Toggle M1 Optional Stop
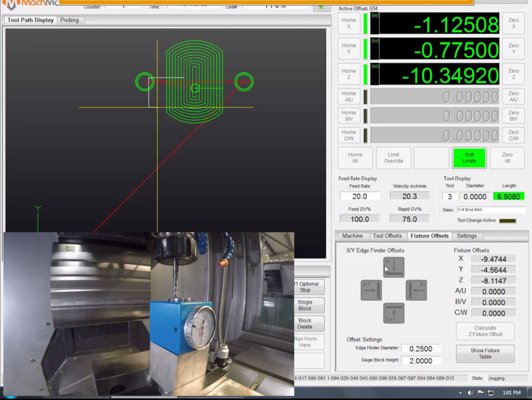The width and height of the screenshot is (532, 400). [309, 287]
